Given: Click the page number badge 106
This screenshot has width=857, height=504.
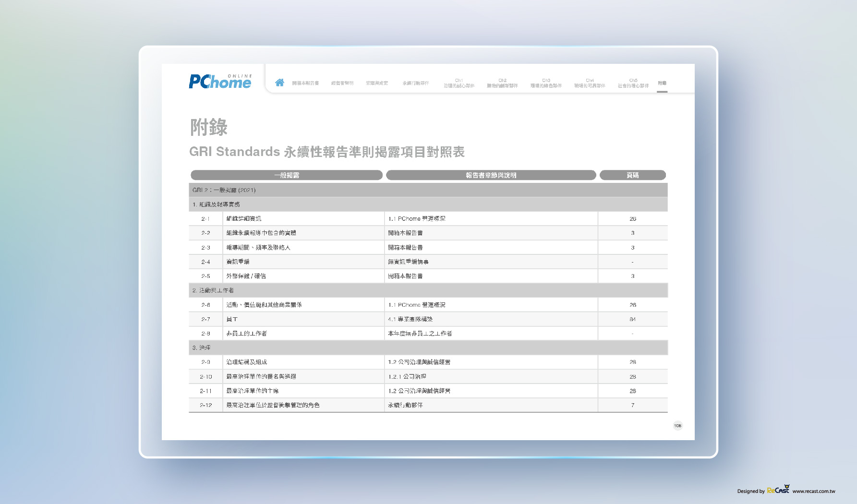Looking at the screenshot, I should (677, 426).
